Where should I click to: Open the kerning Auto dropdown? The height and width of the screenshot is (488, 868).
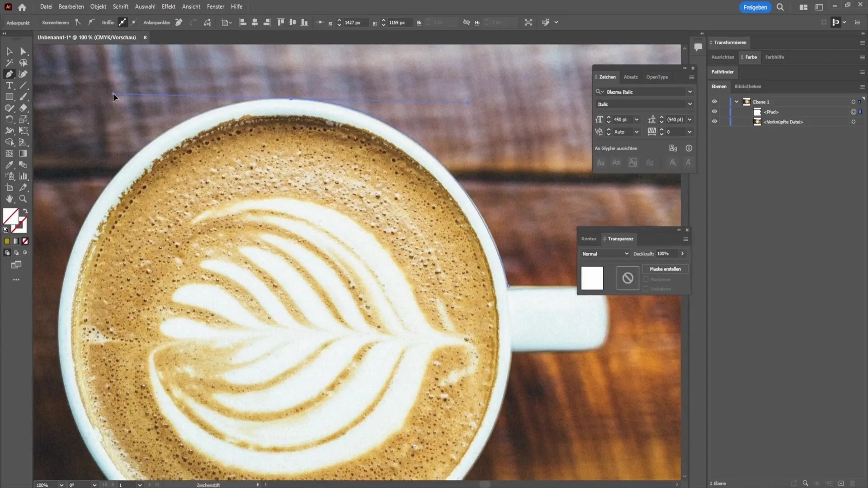point(637,132)
